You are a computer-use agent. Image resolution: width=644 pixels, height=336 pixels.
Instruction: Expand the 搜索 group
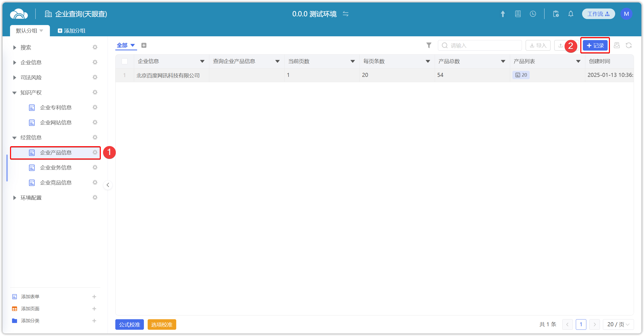pos(15,48)
